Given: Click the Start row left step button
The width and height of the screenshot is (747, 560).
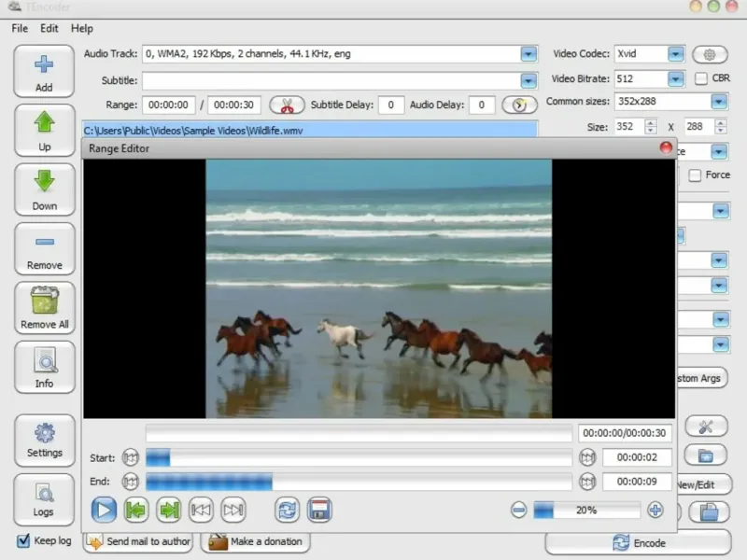Looking at the screenshot, I should 130,457.
